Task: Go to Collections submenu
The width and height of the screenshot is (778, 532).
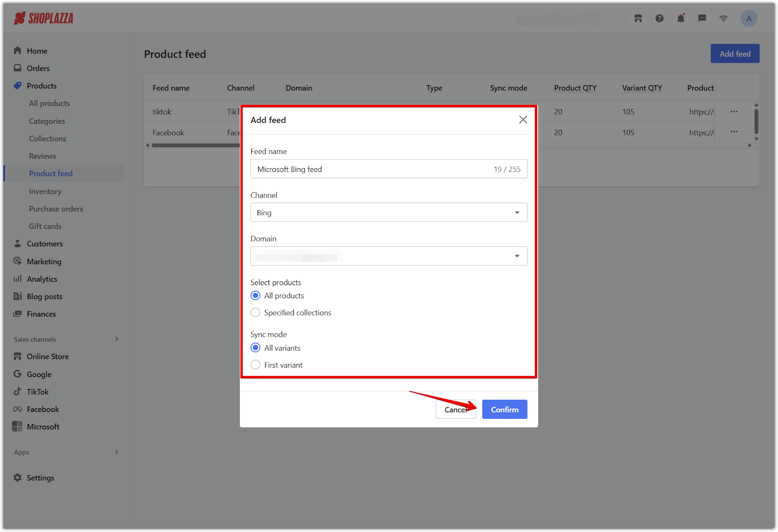Action: click(47, 138)
